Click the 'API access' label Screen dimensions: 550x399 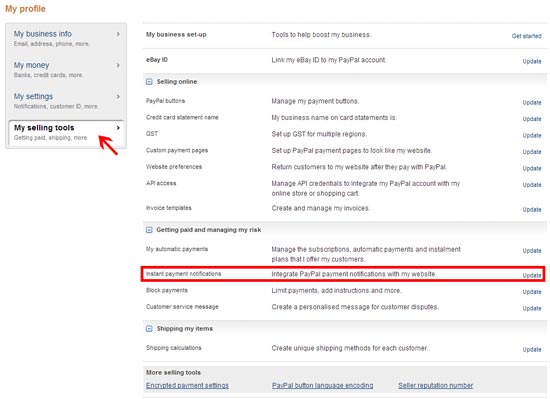tap(161, 183)
